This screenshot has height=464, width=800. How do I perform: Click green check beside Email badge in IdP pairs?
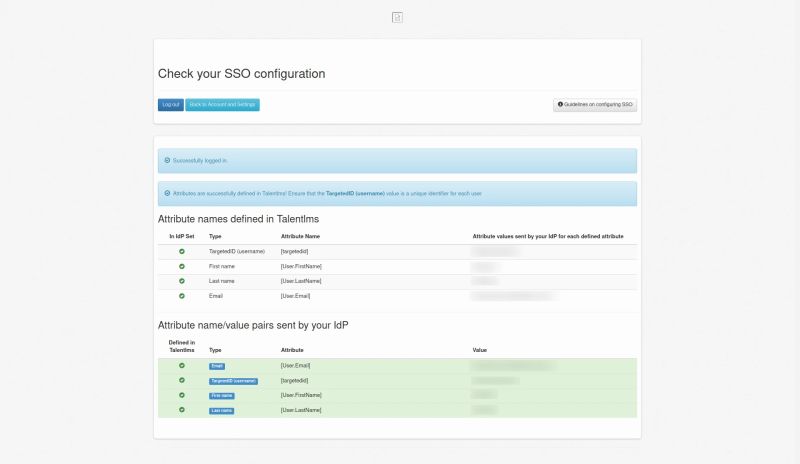pyautogui.click(x=182, y=365)
